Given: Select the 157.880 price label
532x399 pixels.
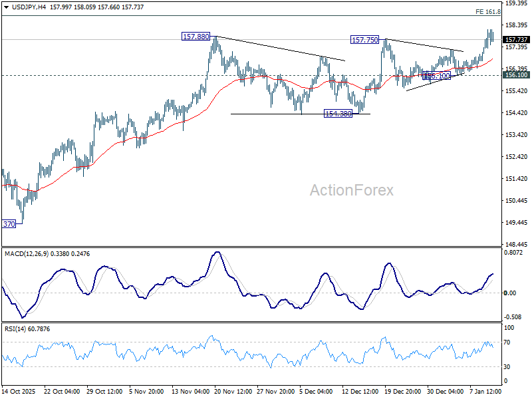Looking at the screenshot, I should pos(196,37).
